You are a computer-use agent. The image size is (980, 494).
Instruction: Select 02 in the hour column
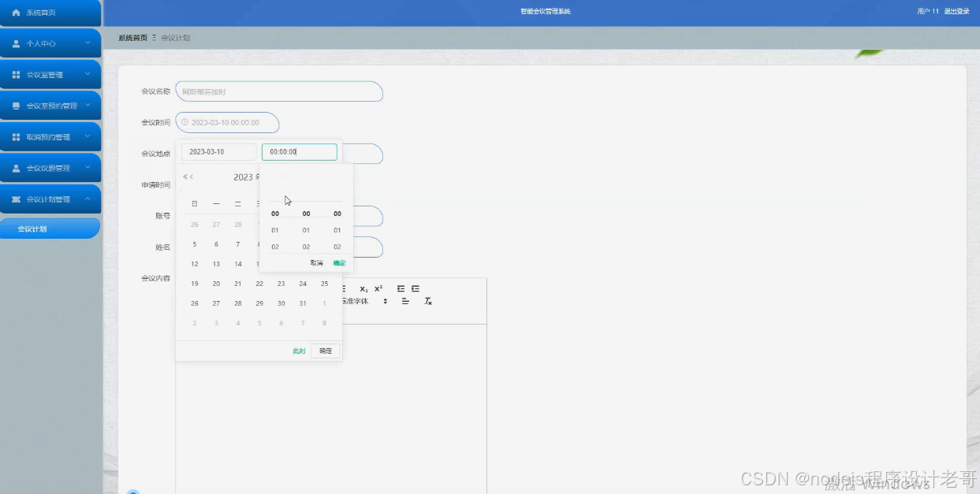pyautogui.click(x=275, y=247)
